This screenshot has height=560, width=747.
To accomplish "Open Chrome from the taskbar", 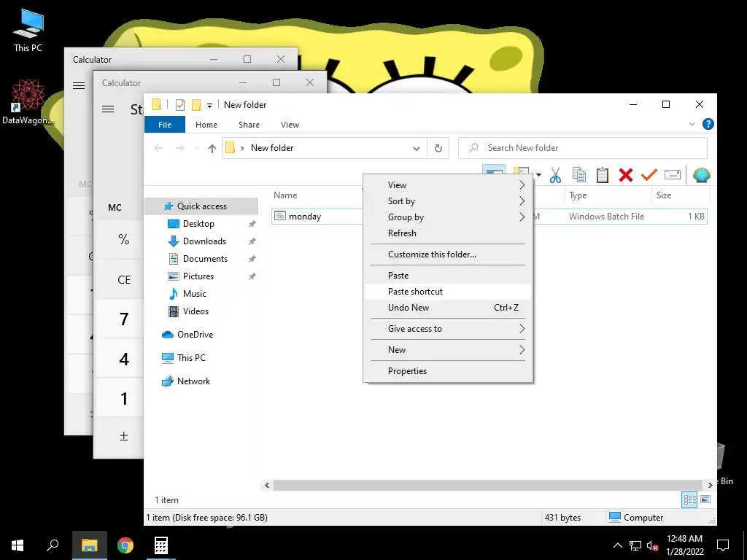I will click(125, 545).
